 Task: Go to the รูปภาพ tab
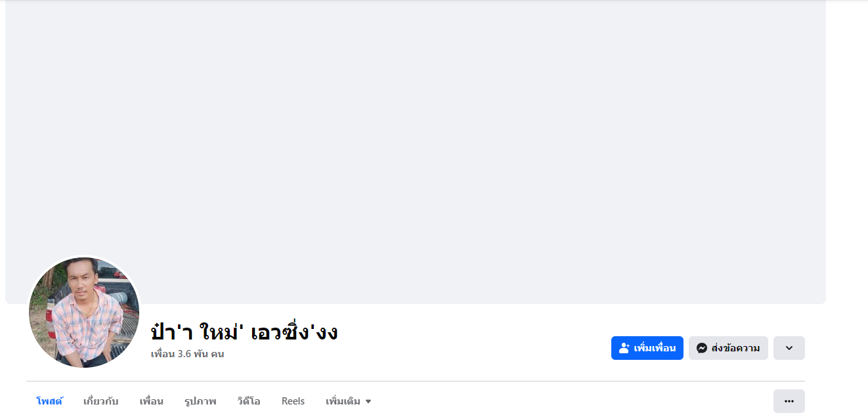[x=200, y=401]
